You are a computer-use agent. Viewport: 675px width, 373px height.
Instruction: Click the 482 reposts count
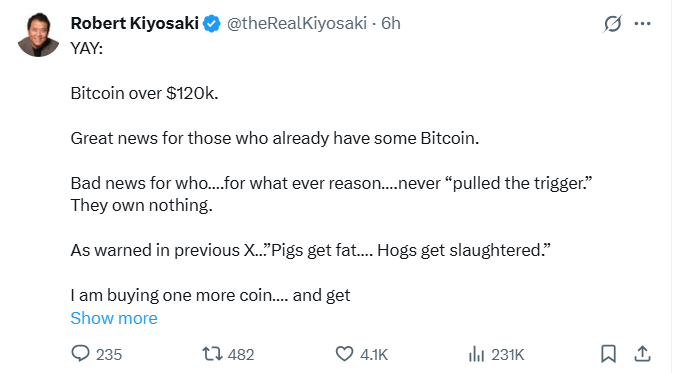(x=241, y=354)
